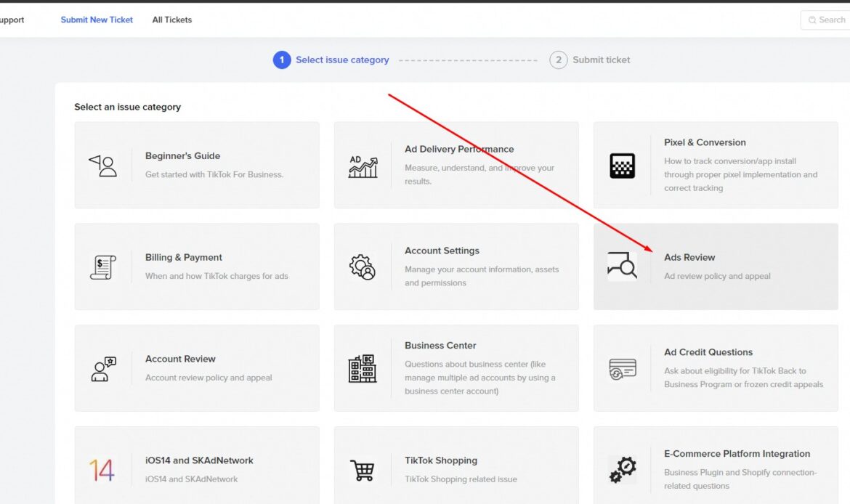Click the TikTok Shopping cart icon
This screenshot has height=504, width=850.
click(362, 470)
